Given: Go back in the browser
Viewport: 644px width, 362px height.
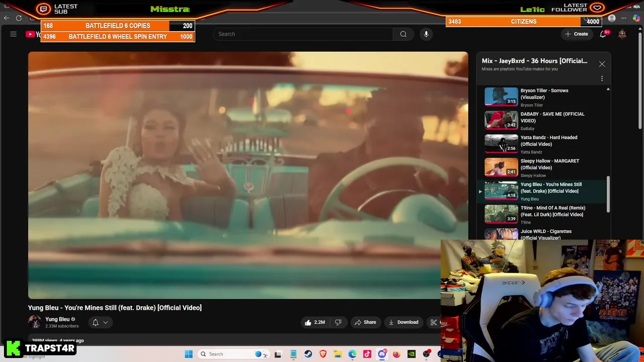Looking at the screenshot, I should tap(6, 18).
